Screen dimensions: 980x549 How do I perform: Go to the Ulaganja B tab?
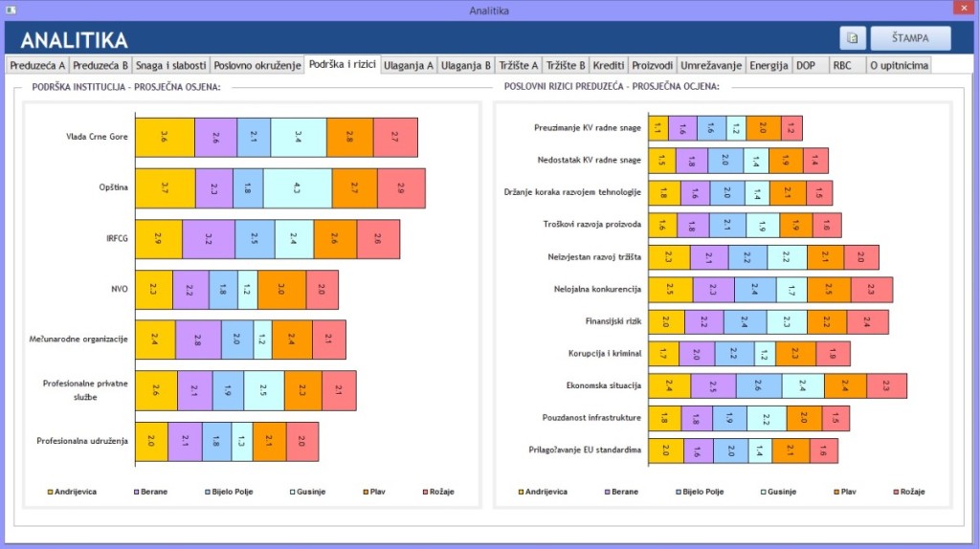(466, 66)
